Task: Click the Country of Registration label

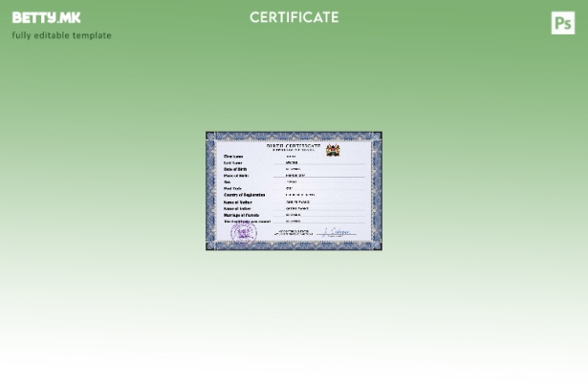Action: pyautogui.click(x=244, y=196)
